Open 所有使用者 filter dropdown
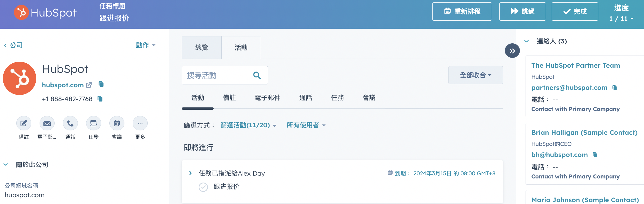The image size is (644, 204). coord(306,125)
